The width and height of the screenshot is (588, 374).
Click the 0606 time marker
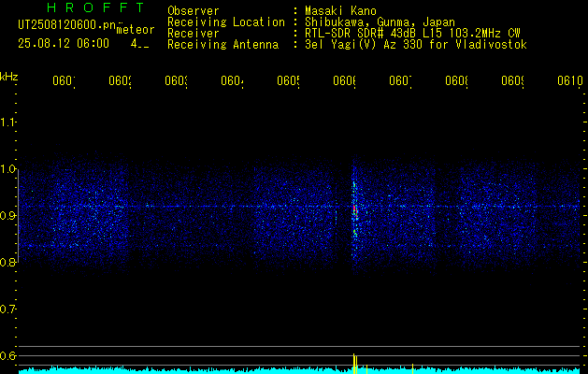point(345,81)
